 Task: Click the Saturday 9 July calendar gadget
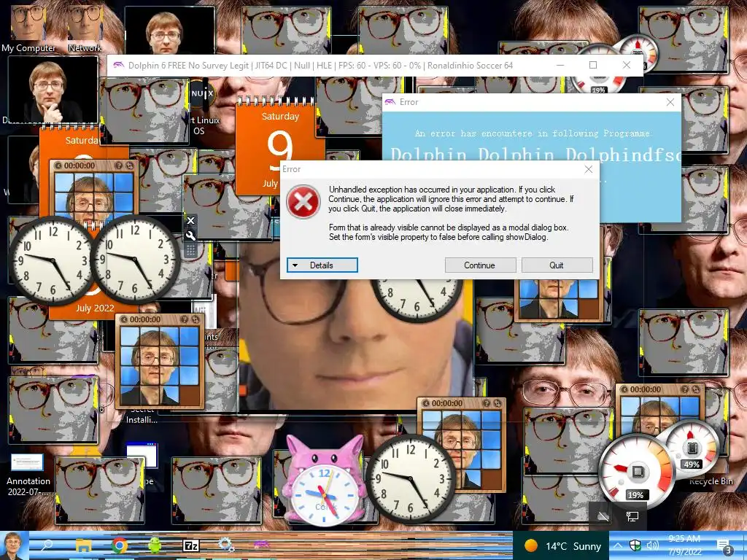(x=280, y=145)
